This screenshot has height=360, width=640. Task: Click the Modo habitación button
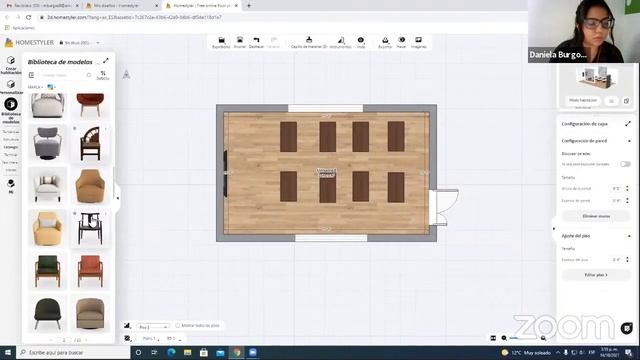click(x=583, y=100)
